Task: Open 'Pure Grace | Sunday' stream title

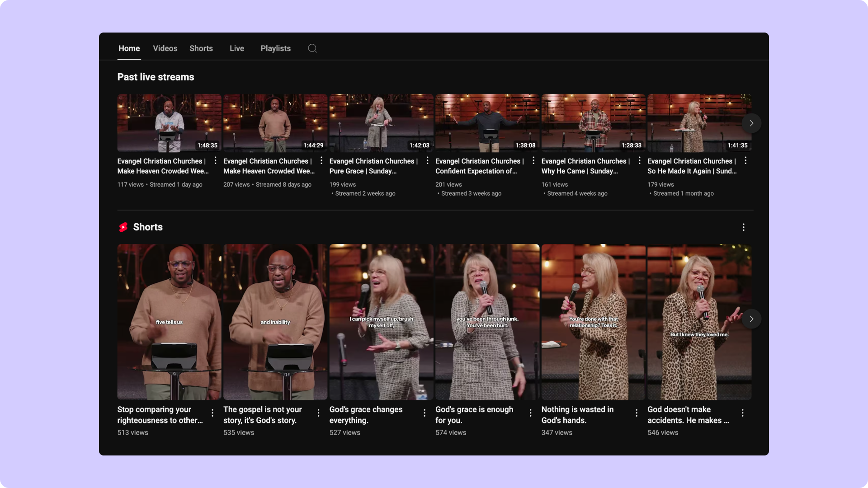Action: (x=373, y=166)
